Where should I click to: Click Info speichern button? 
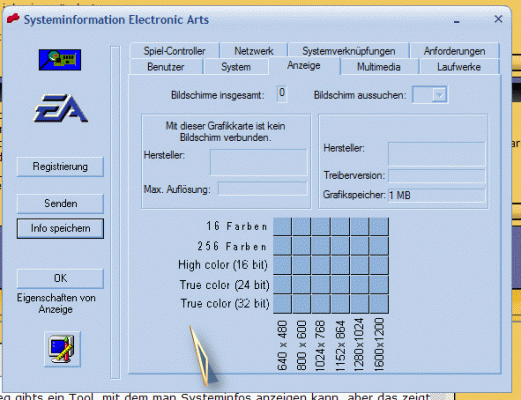pyautogui.click(x=60, y=228)
